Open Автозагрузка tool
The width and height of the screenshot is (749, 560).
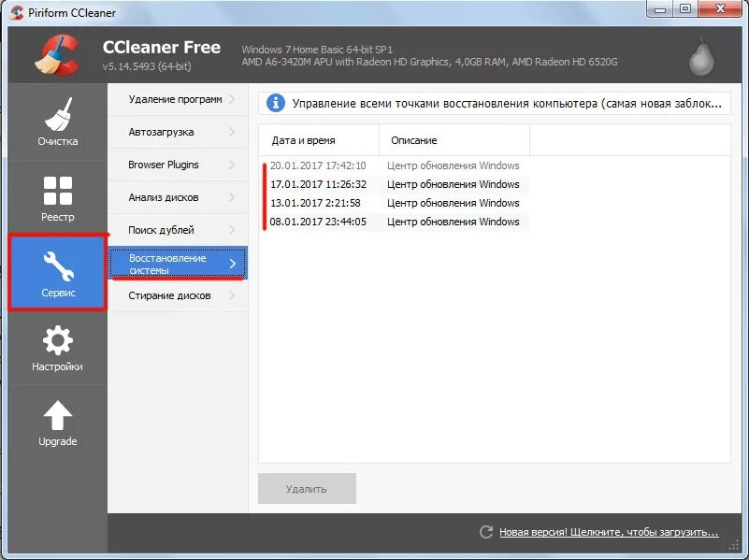(x=178, y=132)
